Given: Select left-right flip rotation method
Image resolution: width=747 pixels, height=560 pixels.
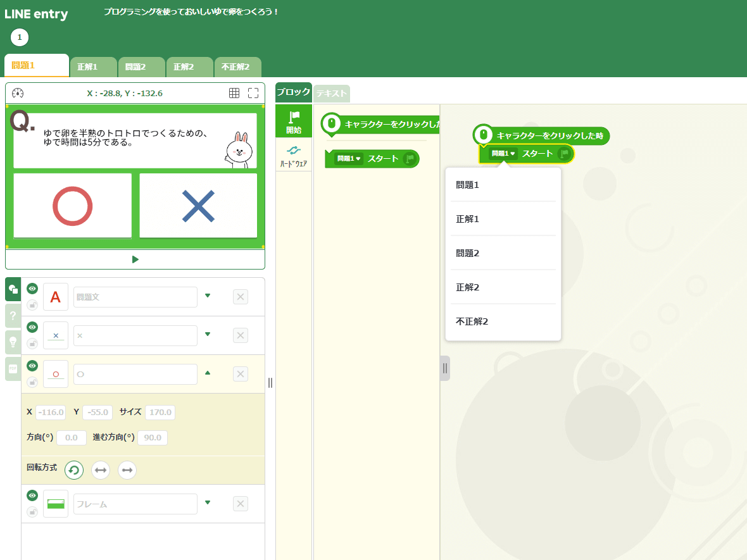Looking at the screenshot, I should click(101, 470).
